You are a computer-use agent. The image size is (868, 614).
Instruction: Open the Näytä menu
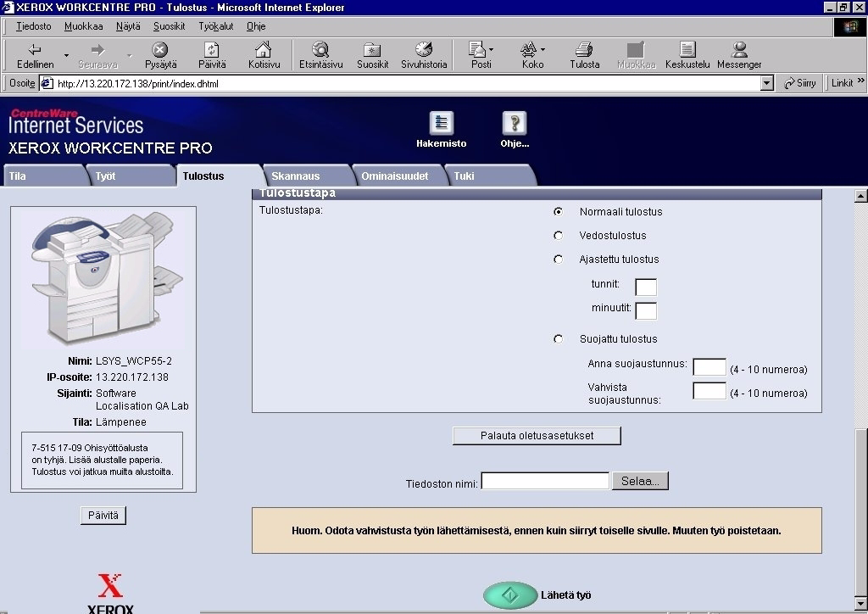tap(128, 26)
